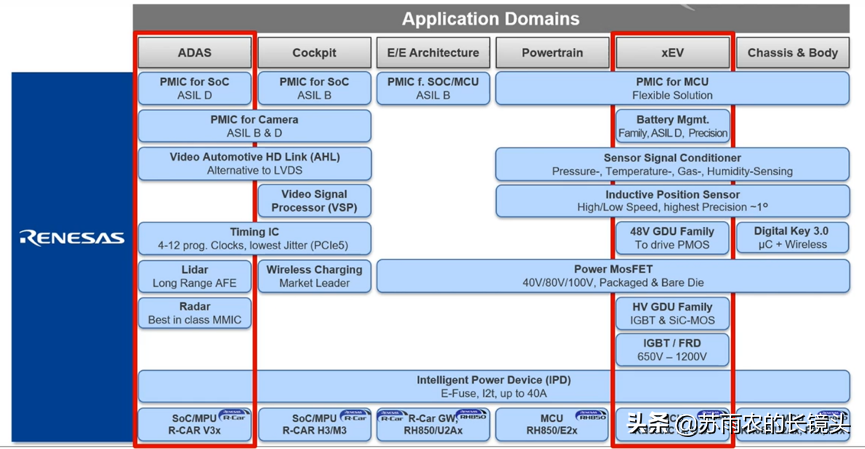The height and width of the screenshot is (449, 865).
Task: Select the Sensor Signal Conditioner box
Action: [x=672, y=164]
